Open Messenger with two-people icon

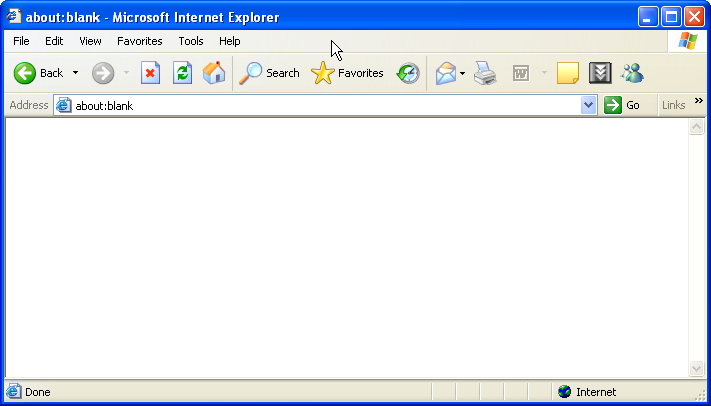tap(632, 73)
